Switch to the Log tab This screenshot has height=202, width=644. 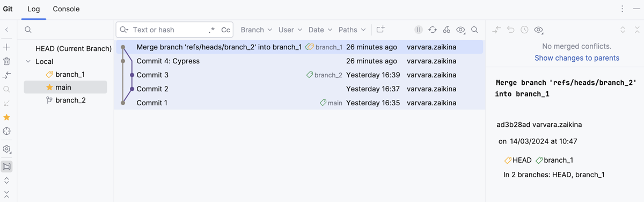pyautogui.click(x=34, y=9)
